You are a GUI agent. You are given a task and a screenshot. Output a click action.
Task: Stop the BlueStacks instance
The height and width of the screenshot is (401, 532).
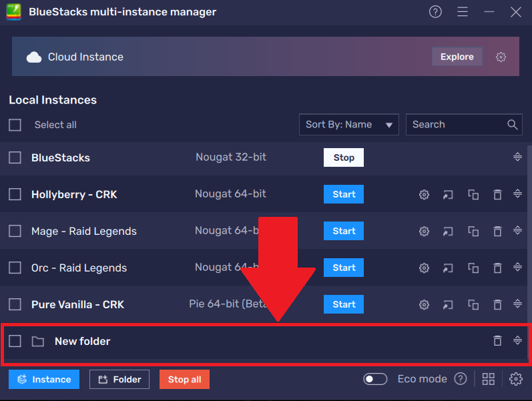[x=344, y=157]
